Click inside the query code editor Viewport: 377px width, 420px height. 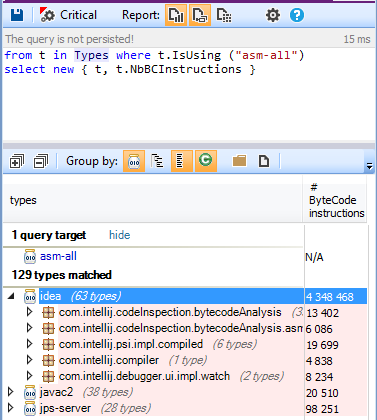[188, 94]
